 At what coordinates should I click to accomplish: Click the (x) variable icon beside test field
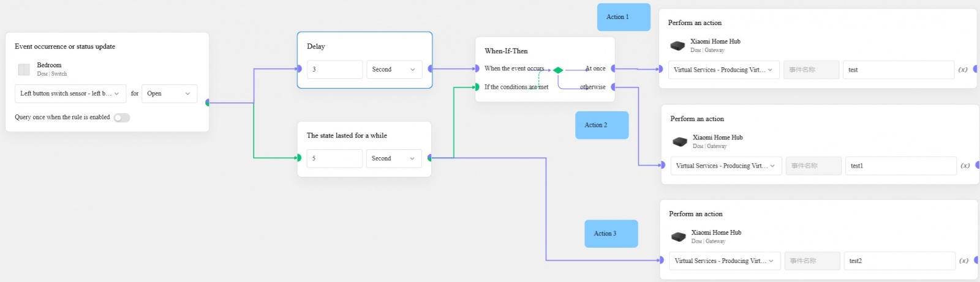point(963,70)
